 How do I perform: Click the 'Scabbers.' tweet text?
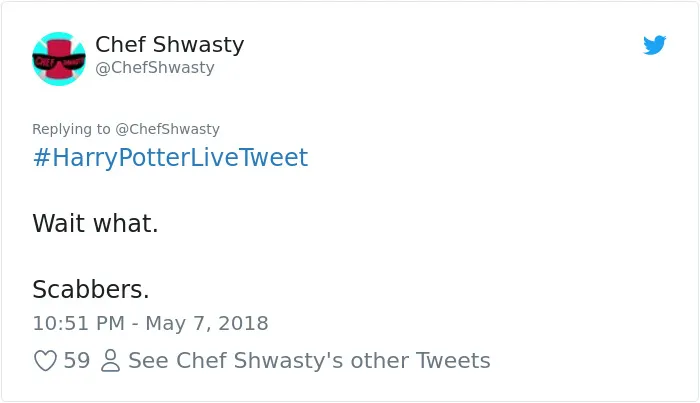[x=91, y=289]
